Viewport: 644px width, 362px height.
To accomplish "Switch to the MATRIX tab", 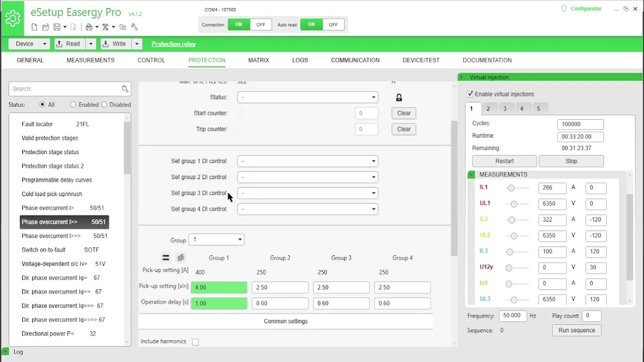I will pos(259,60).
